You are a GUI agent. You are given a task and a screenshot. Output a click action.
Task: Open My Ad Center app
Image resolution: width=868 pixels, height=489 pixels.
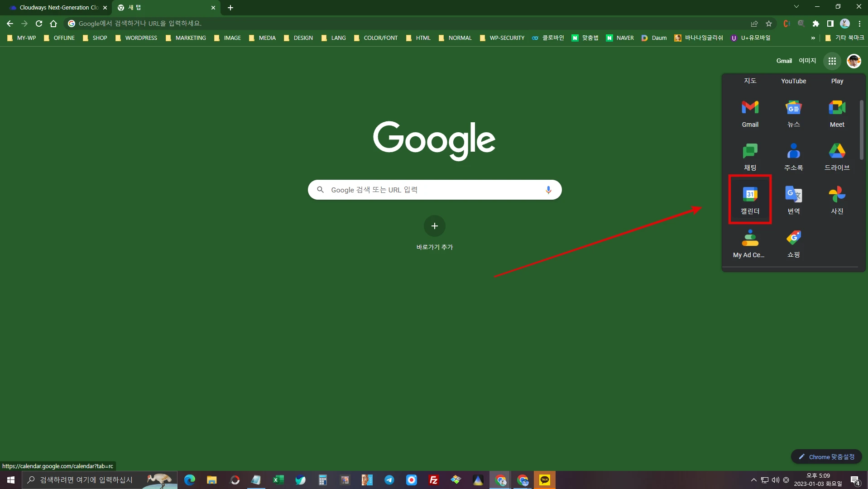pos(750,244)
